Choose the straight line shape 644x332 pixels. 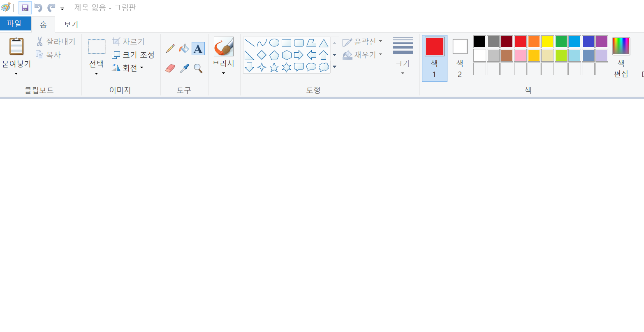(249, 43)
